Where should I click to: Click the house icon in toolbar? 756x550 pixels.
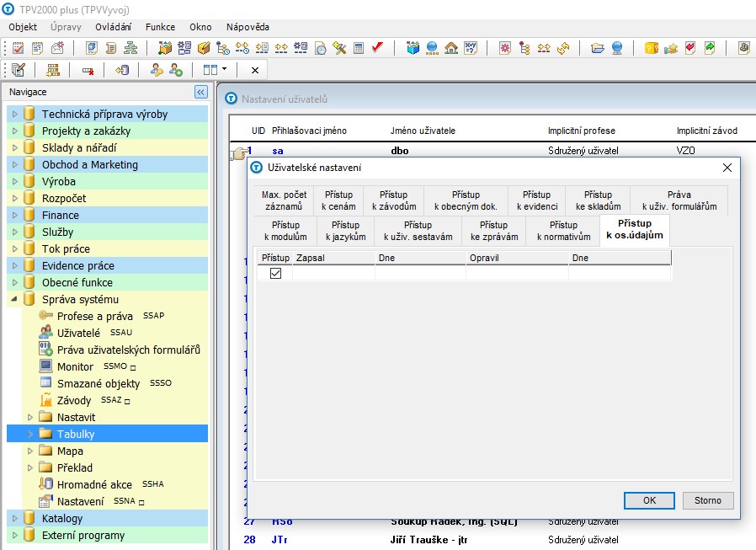pyautogui.click(x=451, y=48)
